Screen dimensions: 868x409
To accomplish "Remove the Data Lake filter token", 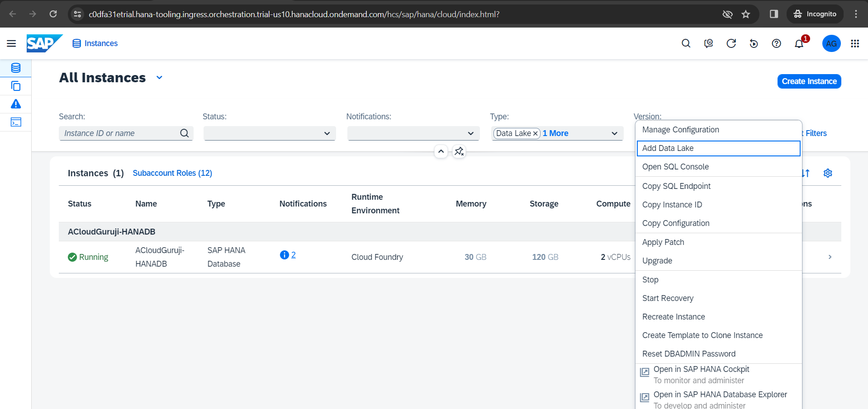I will point(535,133).
